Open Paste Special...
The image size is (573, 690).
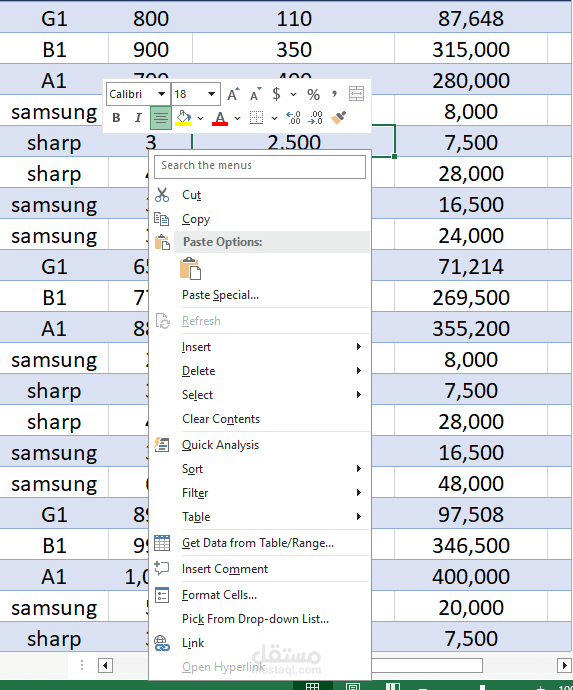pos(260,295)
